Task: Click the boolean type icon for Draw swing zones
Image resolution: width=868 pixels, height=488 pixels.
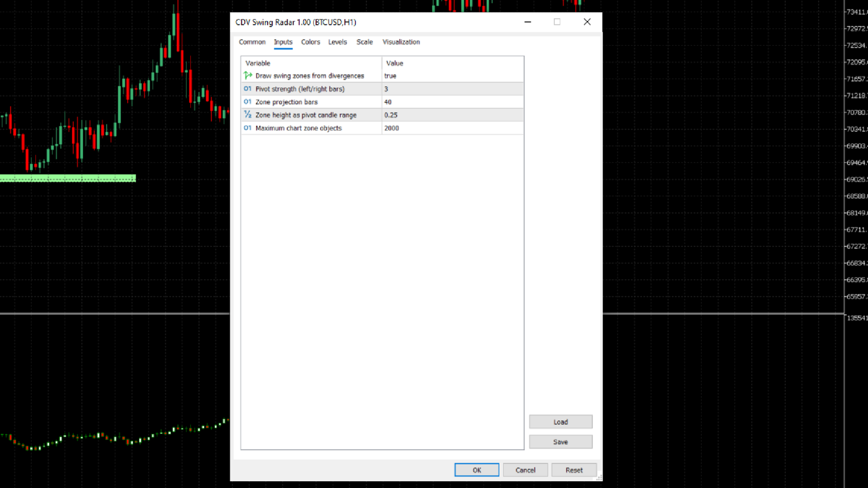Action: pos(248,75)
